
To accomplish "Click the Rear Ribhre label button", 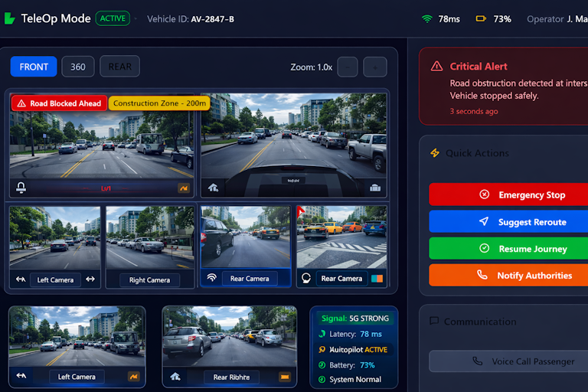I will coord(231,377).
